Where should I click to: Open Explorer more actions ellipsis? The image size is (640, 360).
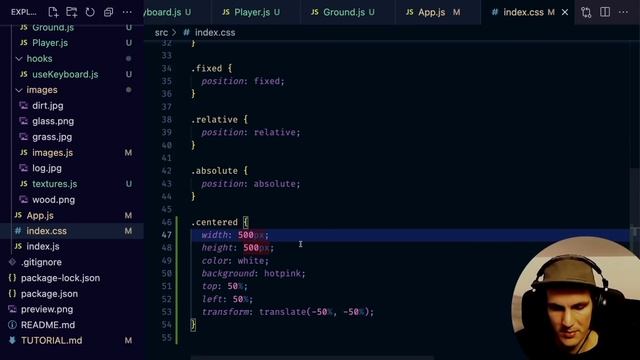pos(127,12)
